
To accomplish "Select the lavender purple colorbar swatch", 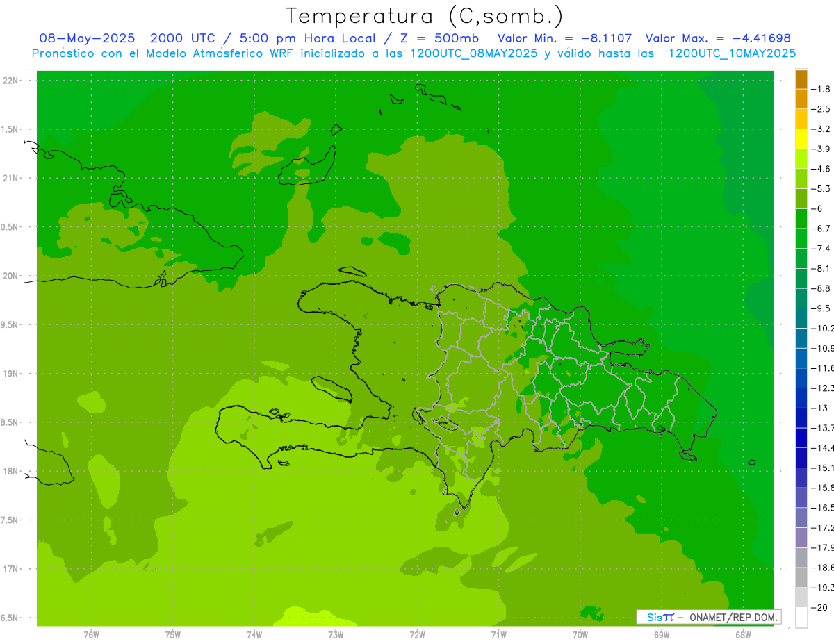I will 801,537.
